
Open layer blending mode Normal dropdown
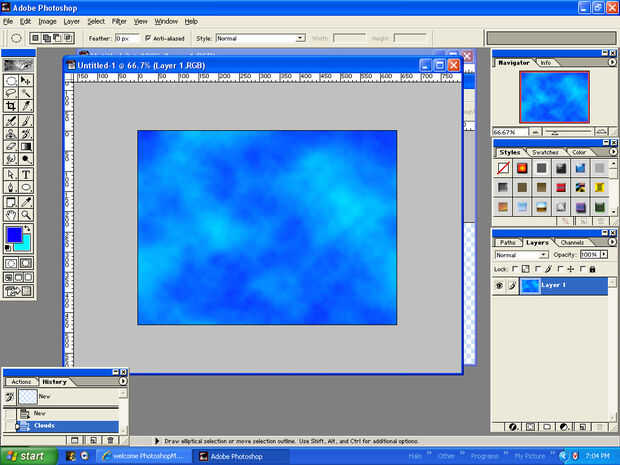click(x=522, y=255)
